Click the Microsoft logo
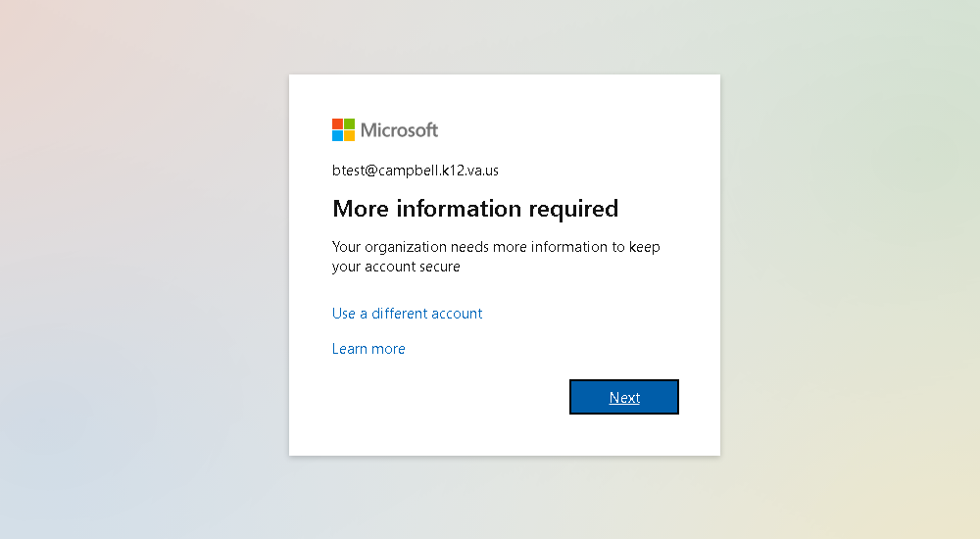Viewport: 980px width, 539px height. (x=385, y=130)
